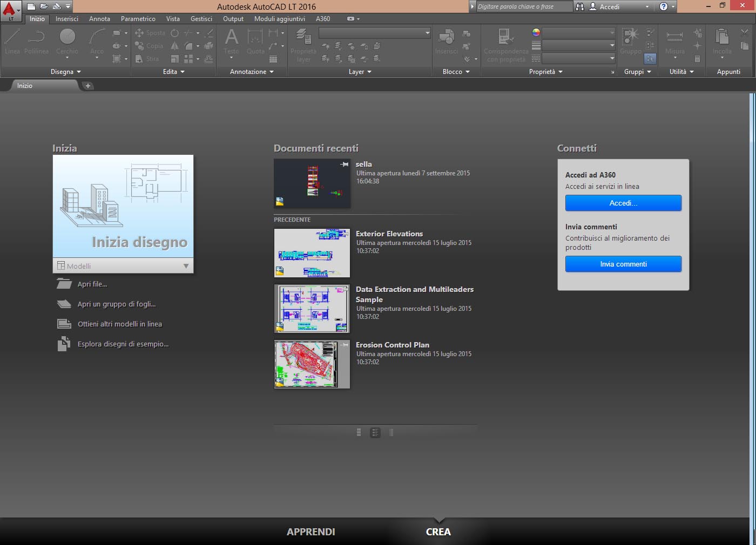Click the new tab plus button
This screenshot has height=545, width=756.
click(x=88, y=86)
